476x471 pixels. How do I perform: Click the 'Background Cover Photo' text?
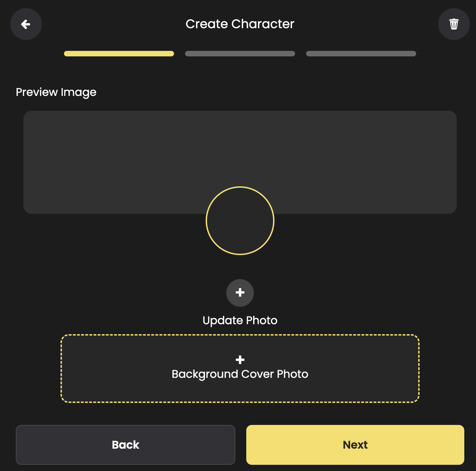240,374
